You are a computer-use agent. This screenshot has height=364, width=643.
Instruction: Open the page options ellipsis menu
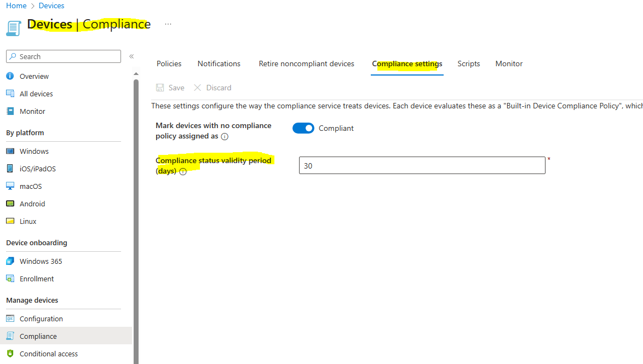coord(168,23)
